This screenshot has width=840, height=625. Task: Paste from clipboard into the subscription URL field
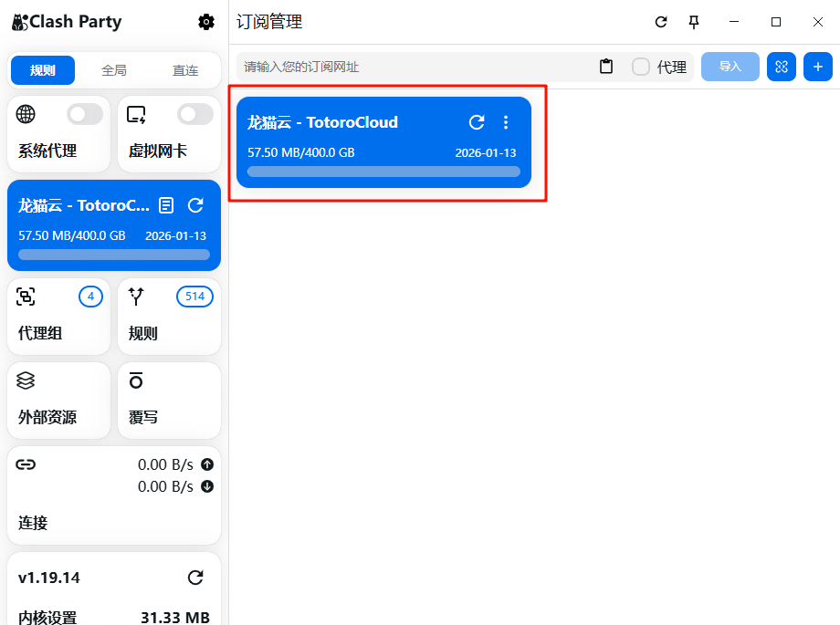[606, 67]
